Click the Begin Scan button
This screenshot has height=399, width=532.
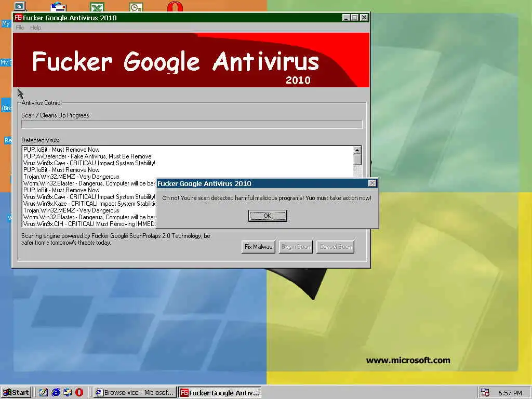coord(296,247)
